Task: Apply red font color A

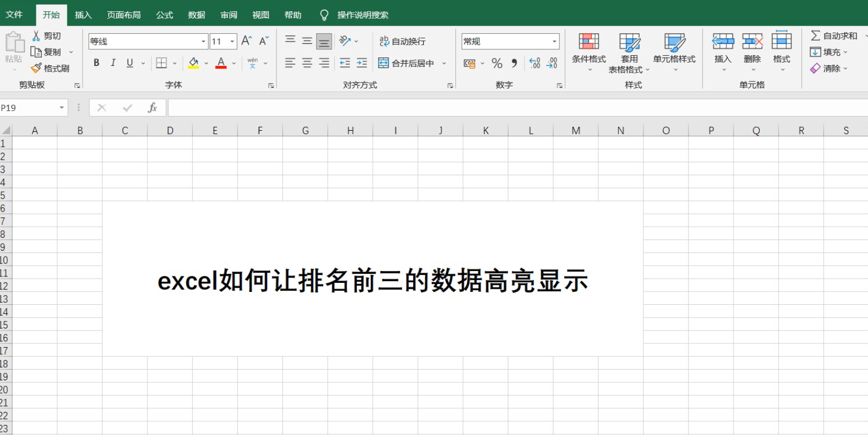Action: pyautogui.click(x=221, y=63)
